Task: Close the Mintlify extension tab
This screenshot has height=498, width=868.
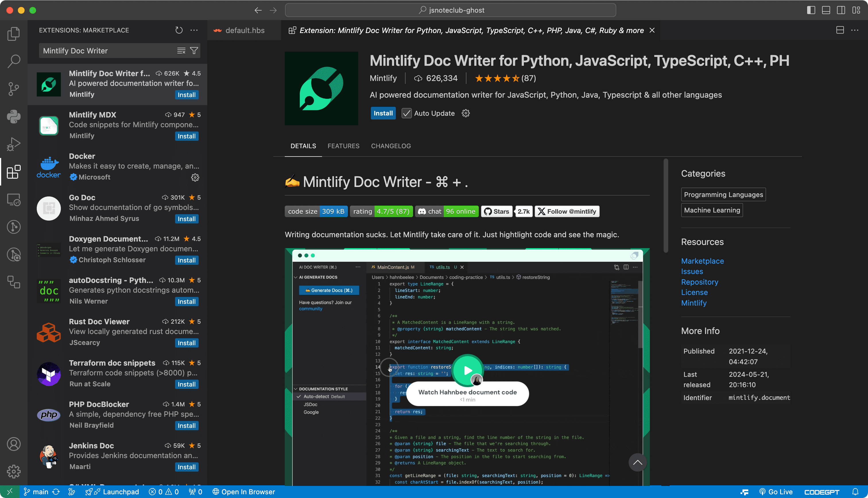Action: [652, 30]
